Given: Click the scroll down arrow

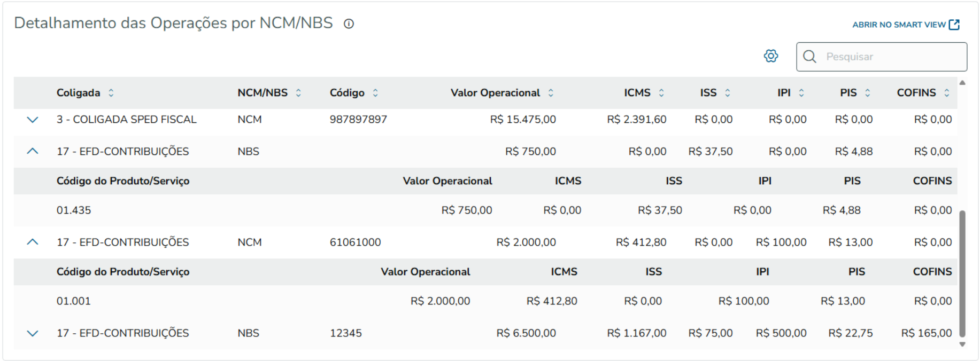Looking at the screenshot, I should click(x=962, y=344).
